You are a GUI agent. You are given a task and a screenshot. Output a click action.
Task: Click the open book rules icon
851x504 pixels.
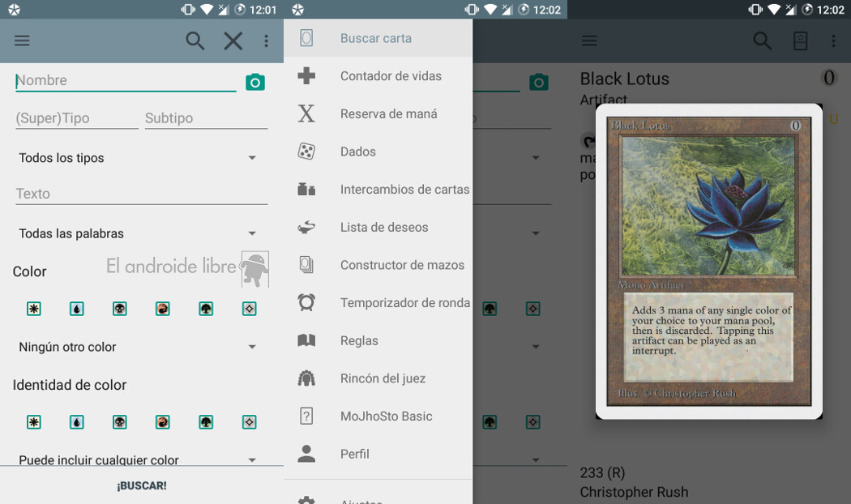tap(306, 340)
